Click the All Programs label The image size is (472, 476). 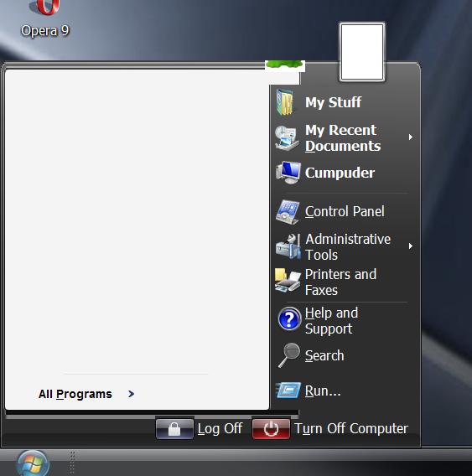click(75, 394)
